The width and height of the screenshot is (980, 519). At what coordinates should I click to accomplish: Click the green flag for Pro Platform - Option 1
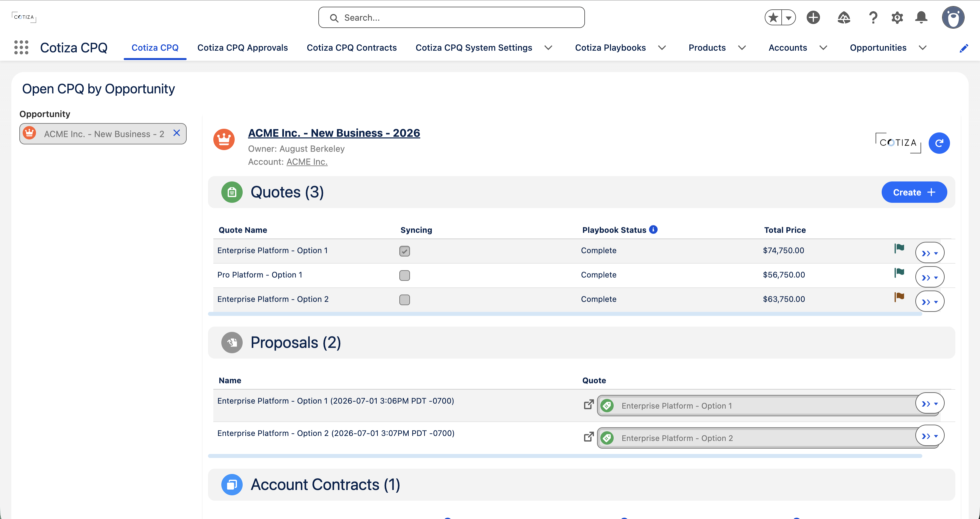click(899, 273)
